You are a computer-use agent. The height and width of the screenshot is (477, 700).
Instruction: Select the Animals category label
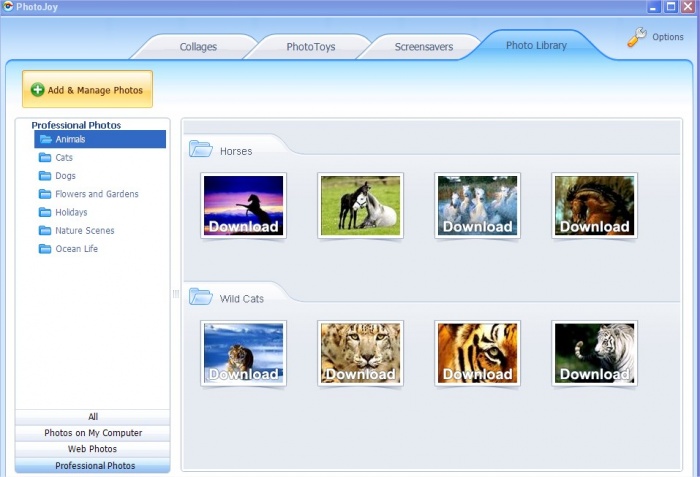pyautogui.click(x=70, y=139)
